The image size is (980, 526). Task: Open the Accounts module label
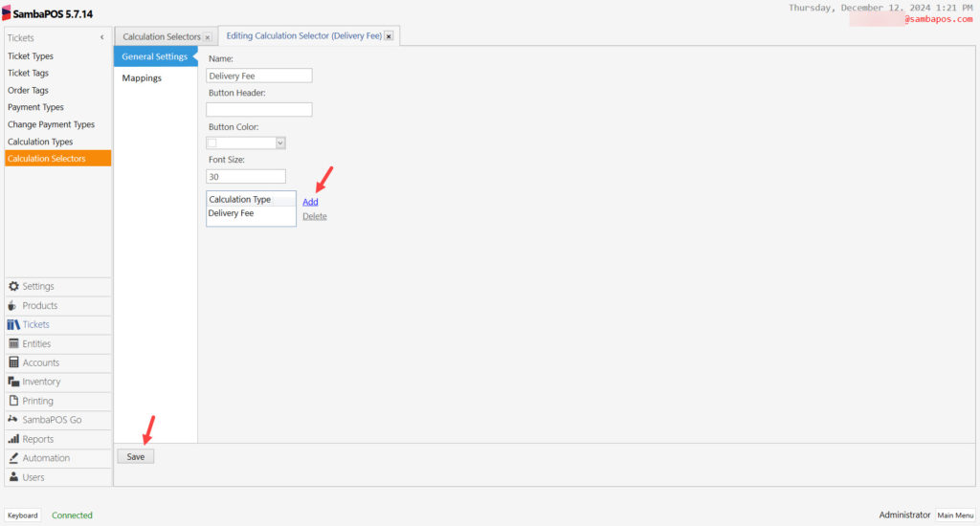[40, 362]
